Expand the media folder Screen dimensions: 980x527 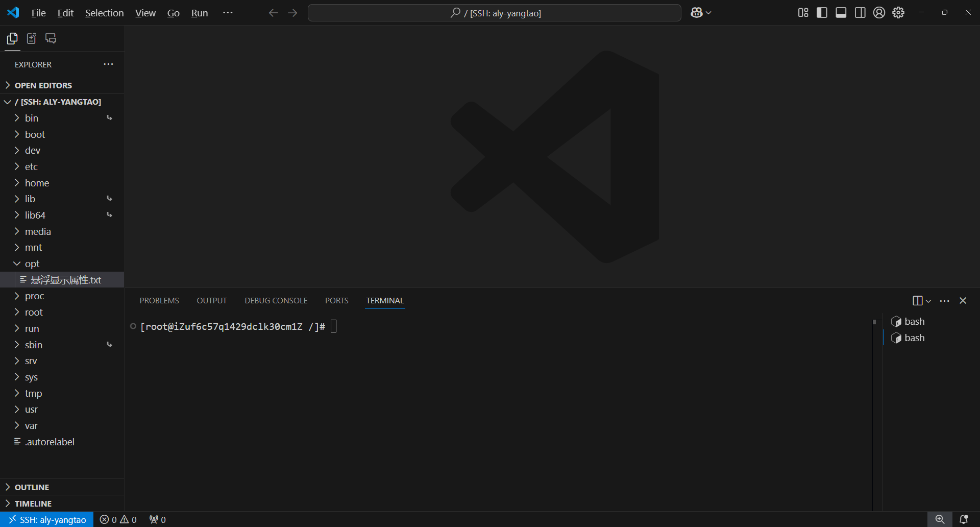(x=62, y=231)
